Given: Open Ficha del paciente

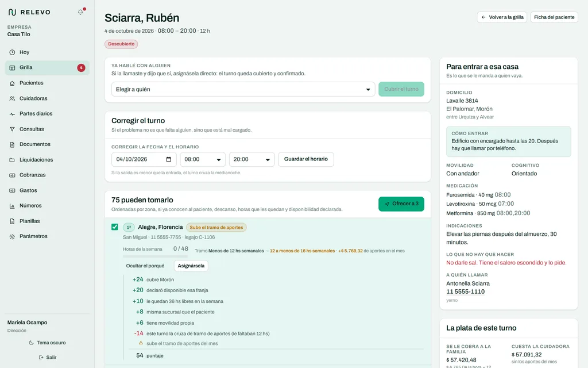Looking at the screenshot, I should pyautogui.click(x=554, y=17).
